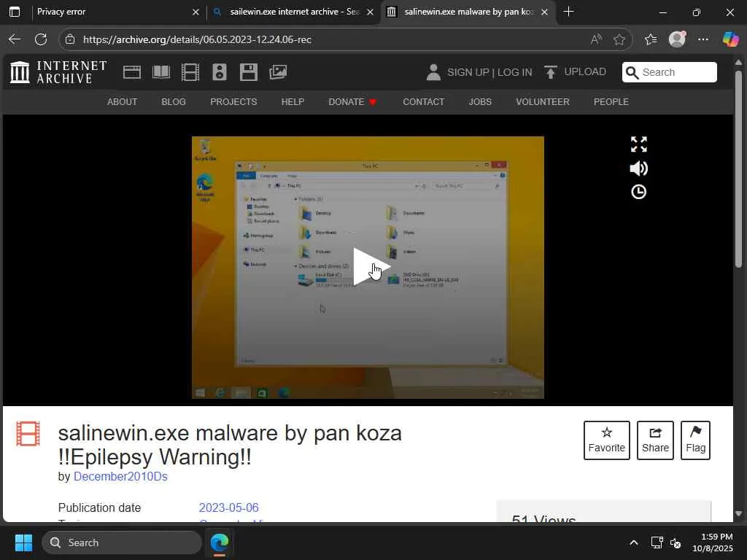Image resolution: width=747 pixels, height=560 pixels.
Task: Click the Upload arrow icon
Action: pyautogui.click(x=550, y=72)
